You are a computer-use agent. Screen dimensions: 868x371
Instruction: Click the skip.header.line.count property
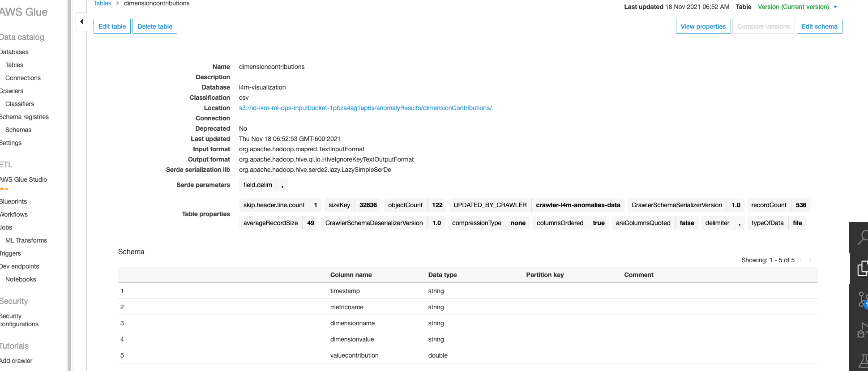281,205
